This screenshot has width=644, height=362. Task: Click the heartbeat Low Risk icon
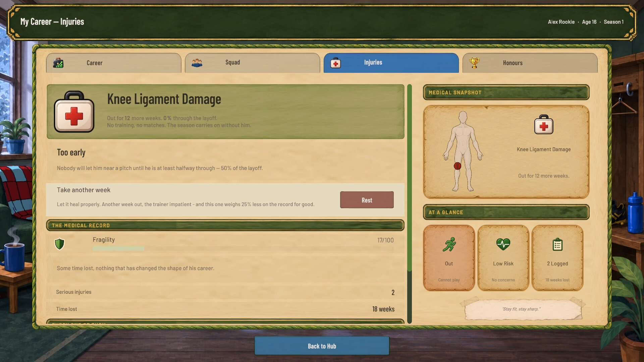click(503, 244)
